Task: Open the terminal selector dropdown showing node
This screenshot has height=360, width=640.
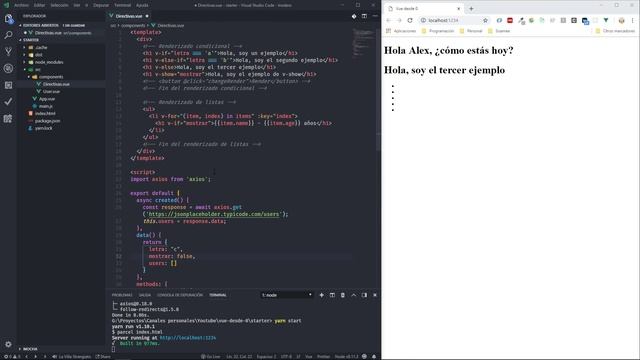Action: (287, 295)
